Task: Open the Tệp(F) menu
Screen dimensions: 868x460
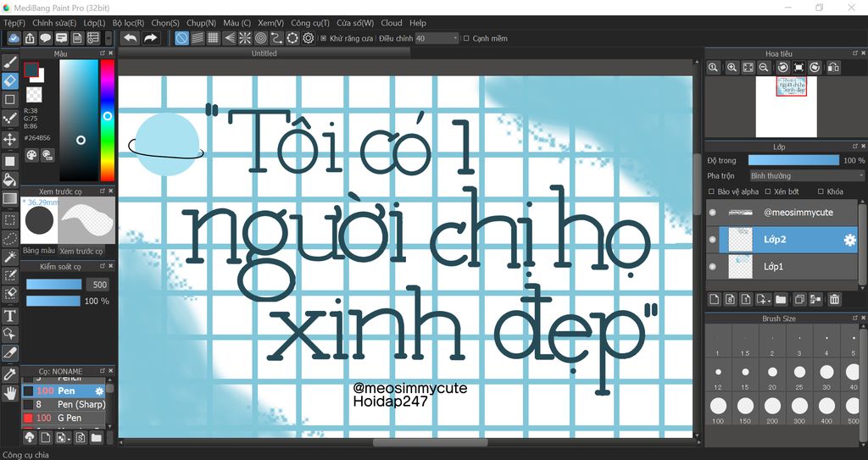Action: point(14,23)
